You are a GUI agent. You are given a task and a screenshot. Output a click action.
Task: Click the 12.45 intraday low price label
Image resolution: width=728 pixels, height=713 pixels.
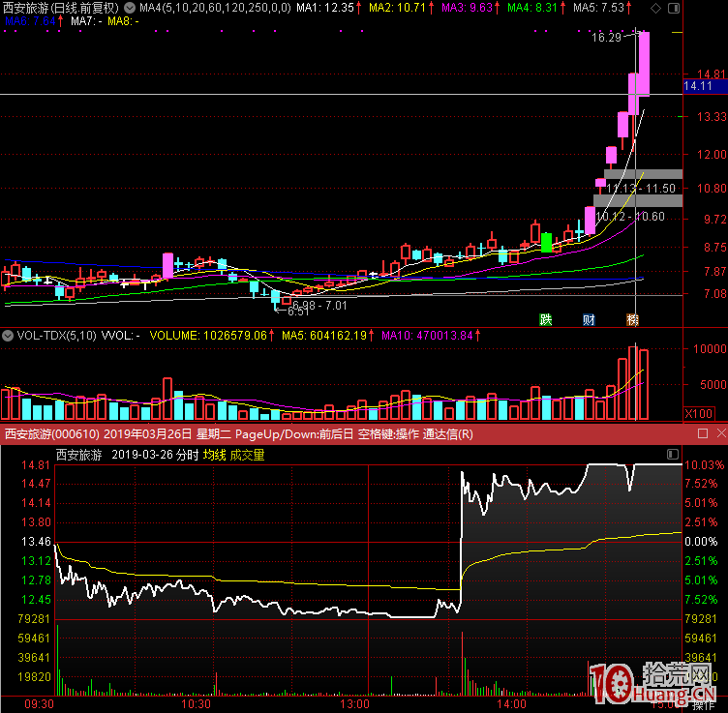click(36, 600)
